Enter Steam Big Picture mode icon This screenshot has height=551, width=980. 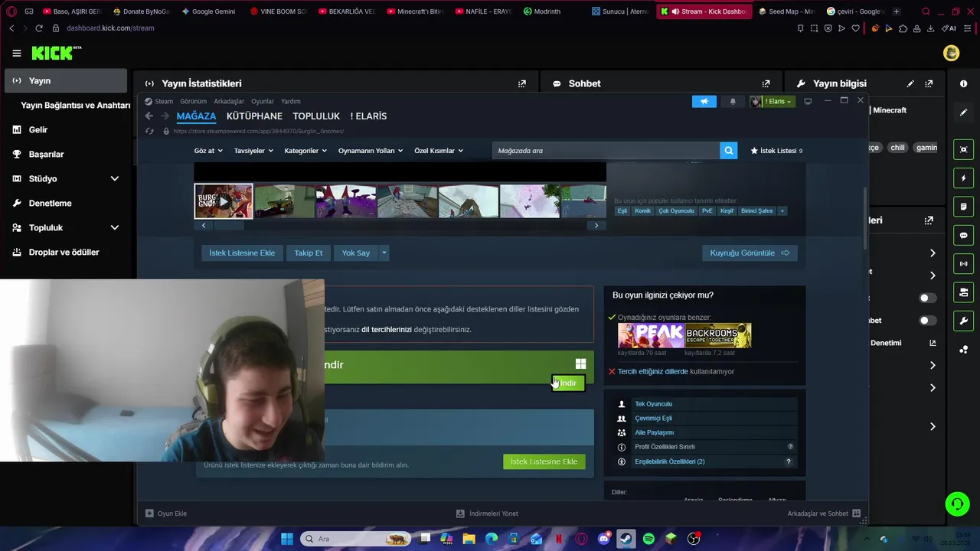click(x=808, y=101)
